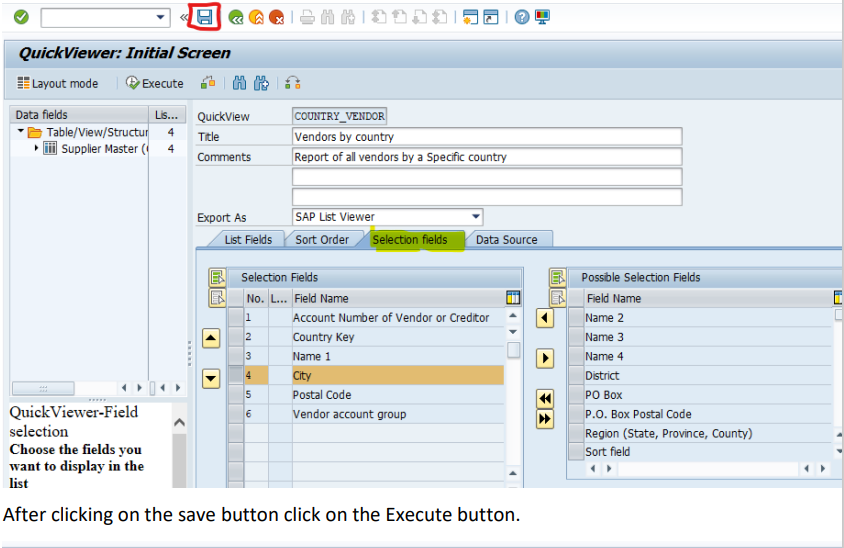
Task: Click the move-up arrow button beside Selection Fields
Action: point(211,339)
